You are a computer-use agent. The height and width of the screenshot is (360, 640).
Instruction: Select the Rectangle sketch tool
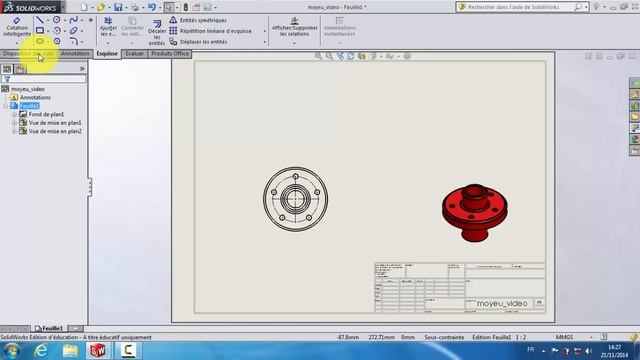[x=40, y=30]
